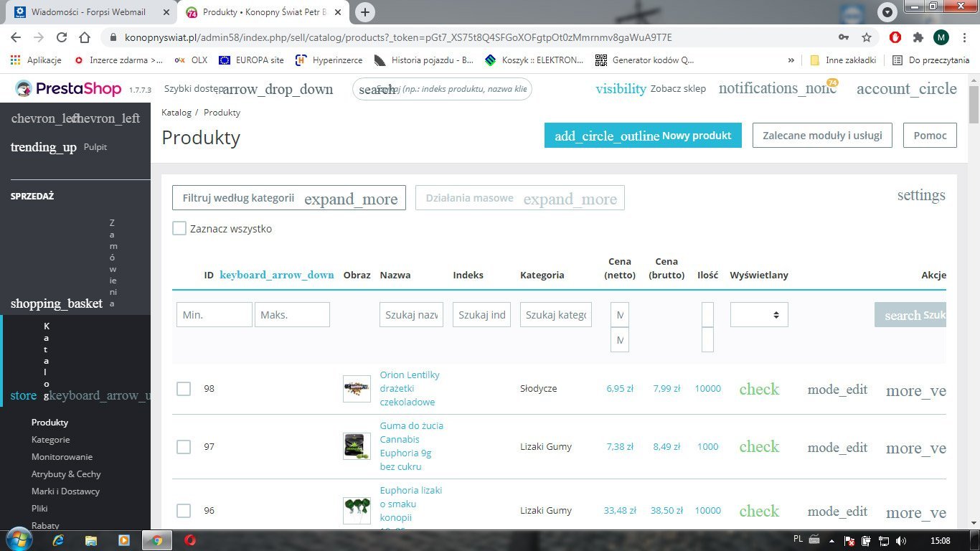This screenshot has width=980, height=551.
Task: Toggle the check status of product 97
Action: tap(759, 446)
